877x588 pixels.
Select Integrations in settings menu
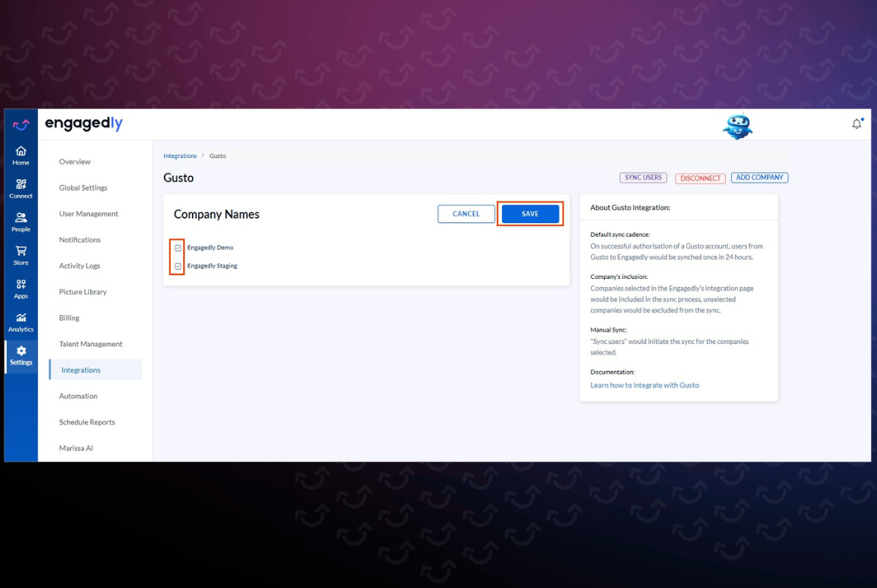coord(96,370)
